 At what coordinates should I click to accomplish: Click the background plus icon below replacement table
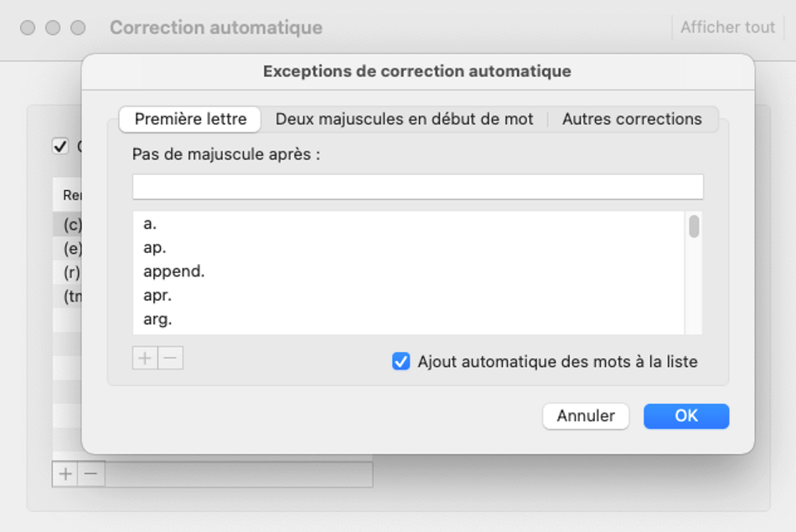tap(65, 474)
